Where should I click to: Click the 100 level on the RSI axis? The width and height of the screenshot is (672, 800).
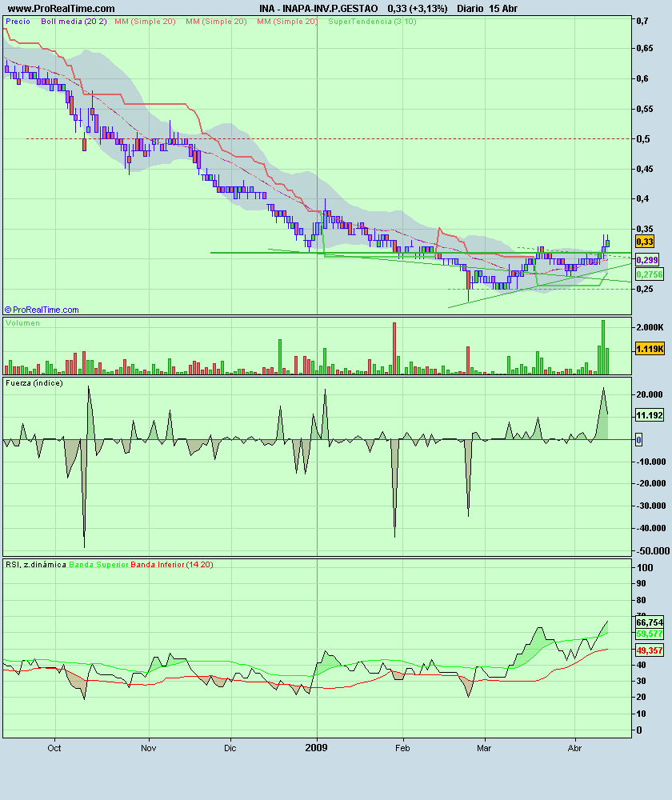645,567
